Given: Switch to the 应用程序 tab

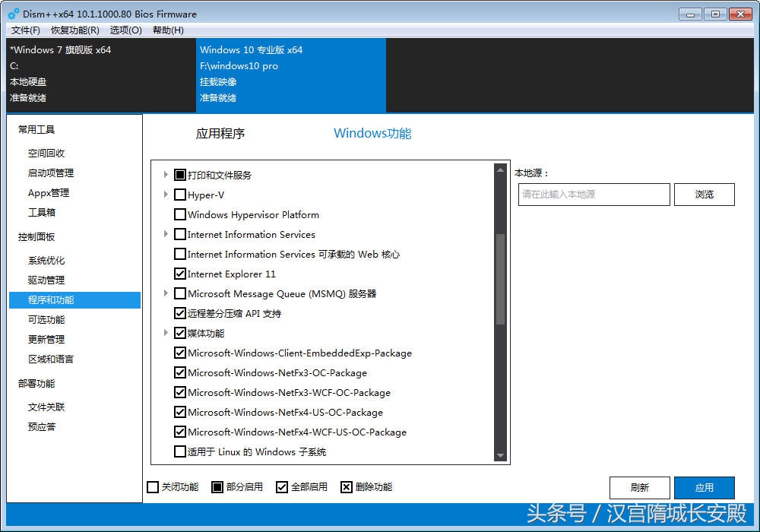Looking at the screenshot, I should pyautogui.click(x=220, y=133).
